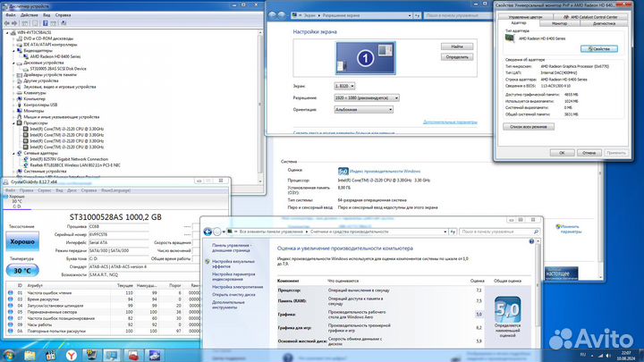Expand the Мониторы node
This screenshot has width=644, height=362.
point(13,111)
